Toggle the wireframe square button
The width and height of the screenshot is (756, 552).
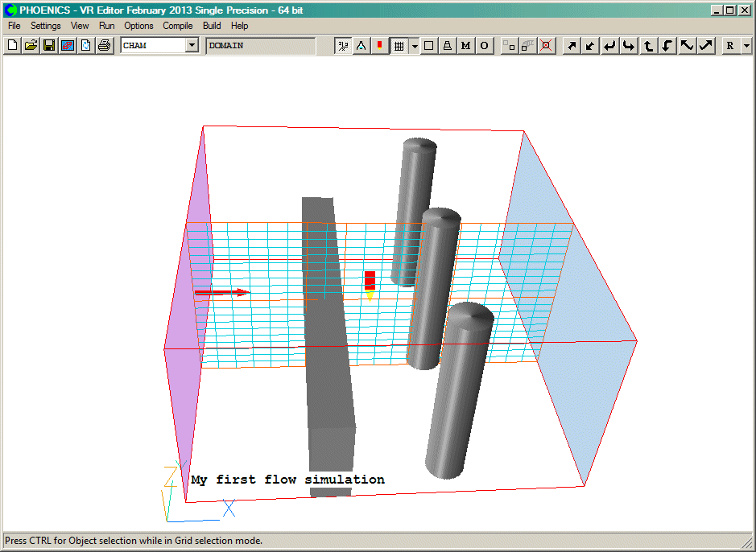429,46
